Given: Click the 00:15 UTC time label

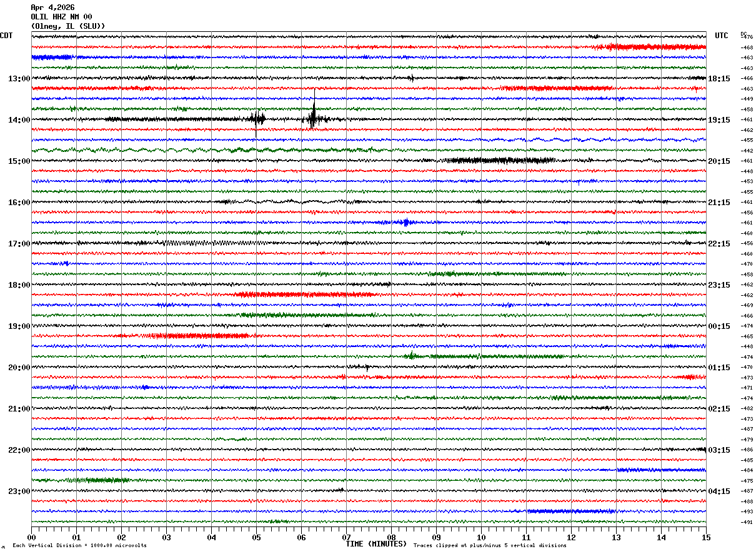Looking at the screenshot, I should point(719,326).
